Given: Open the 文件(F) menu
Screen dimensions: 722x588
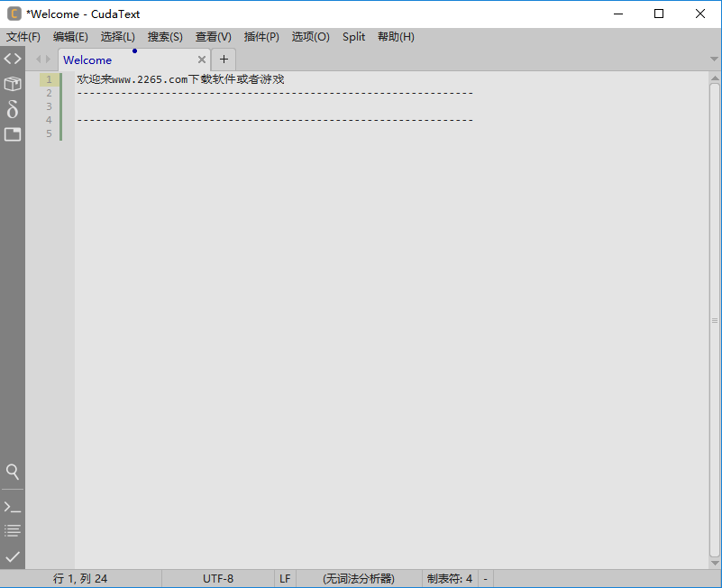Looking at the screenshot, I should [x=23, y=36].
